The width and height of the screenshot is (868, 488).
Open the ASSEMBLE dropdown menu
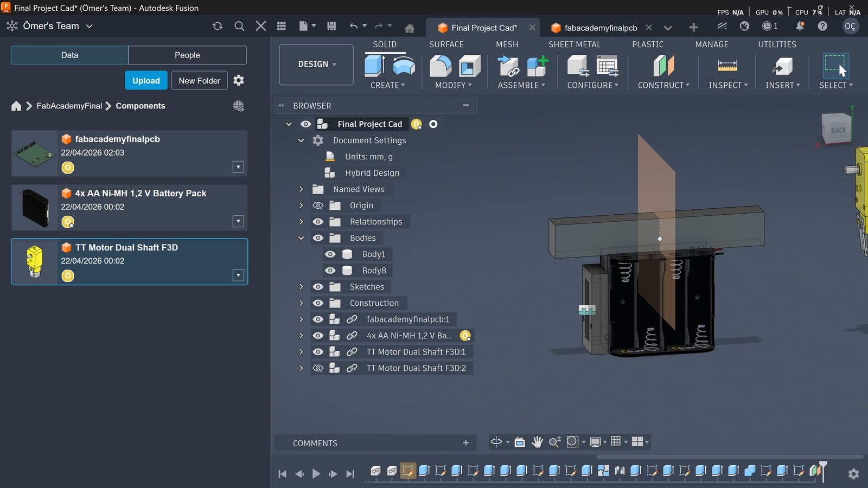point(521,85)
